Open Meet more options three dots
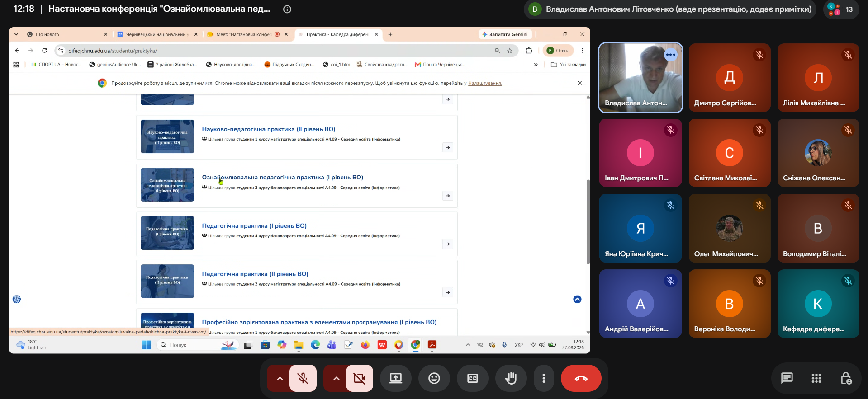The image size is (868, 399). pos(544,378)
